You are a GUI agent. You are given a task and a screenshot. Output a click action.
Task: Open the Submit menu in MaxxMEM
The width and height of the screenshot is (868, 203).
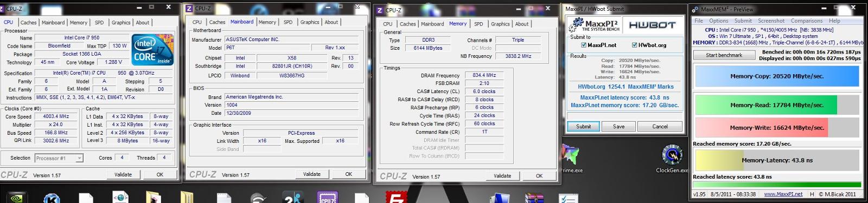[x=743, y=21]
